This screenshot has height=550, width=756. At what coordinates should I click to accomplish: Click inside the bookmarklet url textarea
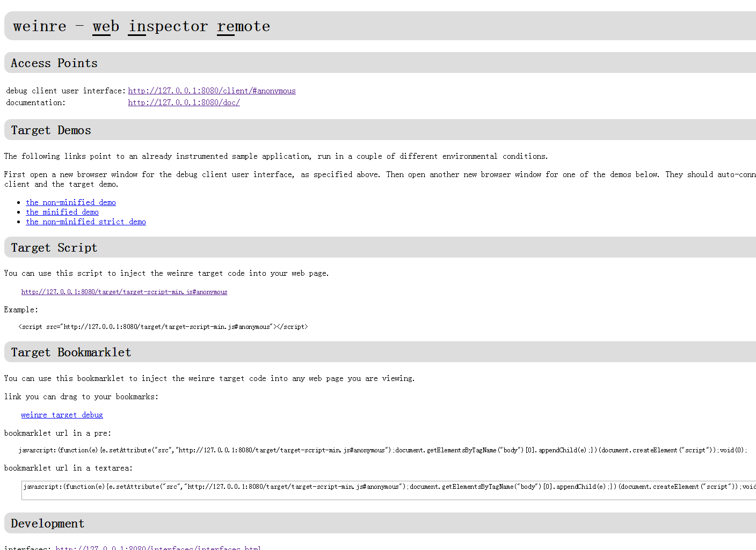coord(389,490)
